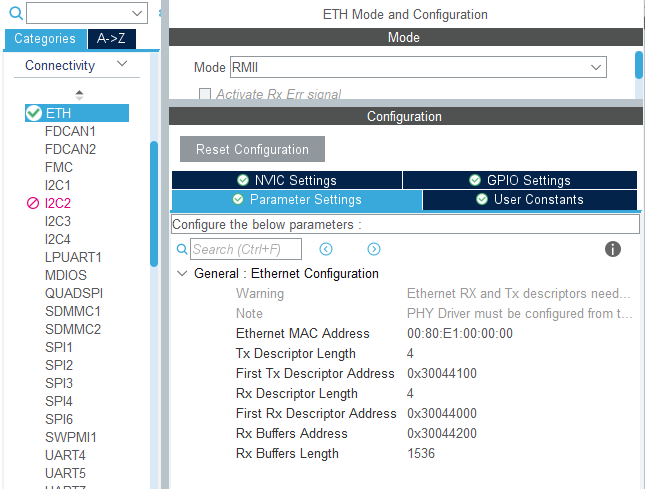Edit First Rx Descriptor Address 0x30044000
This screenshot has width=645, height=489.
[x=442, y=413]
